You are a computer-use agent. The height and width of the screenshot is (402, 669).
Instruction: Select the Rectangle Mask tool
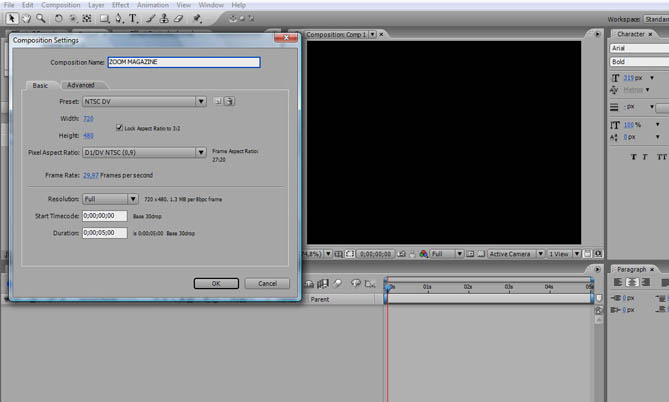coord(103,18)
